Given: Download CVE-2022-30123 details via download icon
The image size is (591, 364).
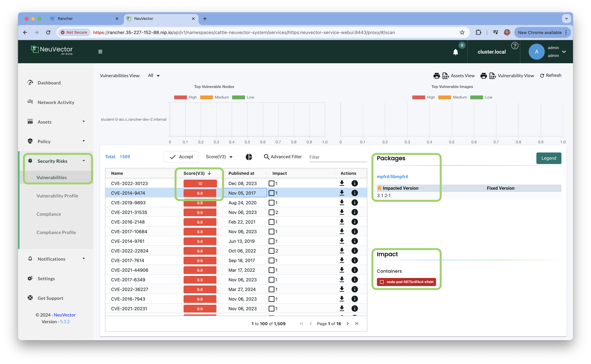Looking at the screenshot, I should (x=342, y=183).
